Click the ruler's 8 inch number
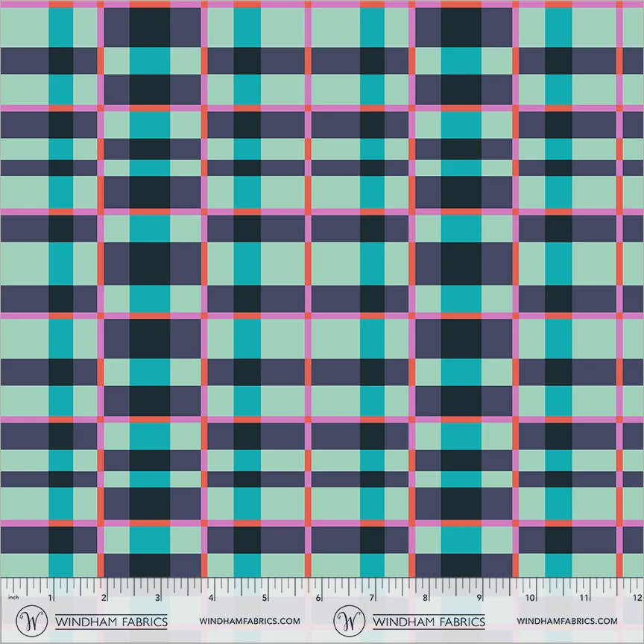Image resolution: width=644 pixels, height=644 pixels. pos(426,598)
